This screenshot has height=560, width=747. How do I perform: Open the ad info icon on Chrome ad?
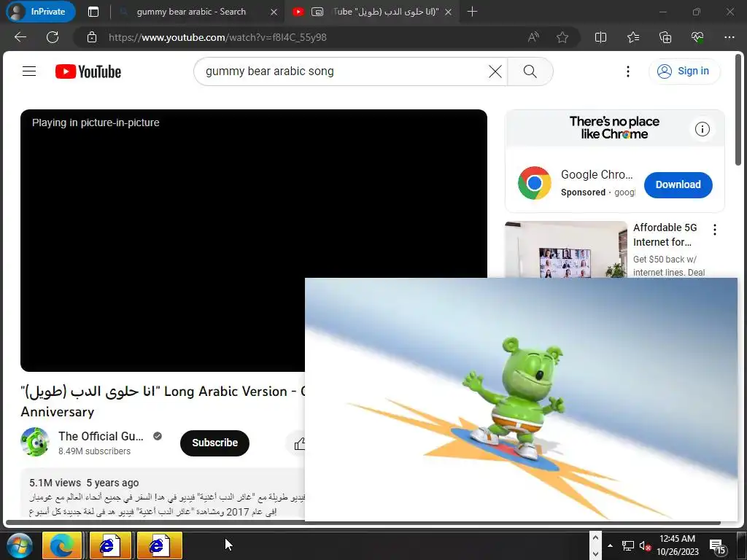click(x=703, y=129)
